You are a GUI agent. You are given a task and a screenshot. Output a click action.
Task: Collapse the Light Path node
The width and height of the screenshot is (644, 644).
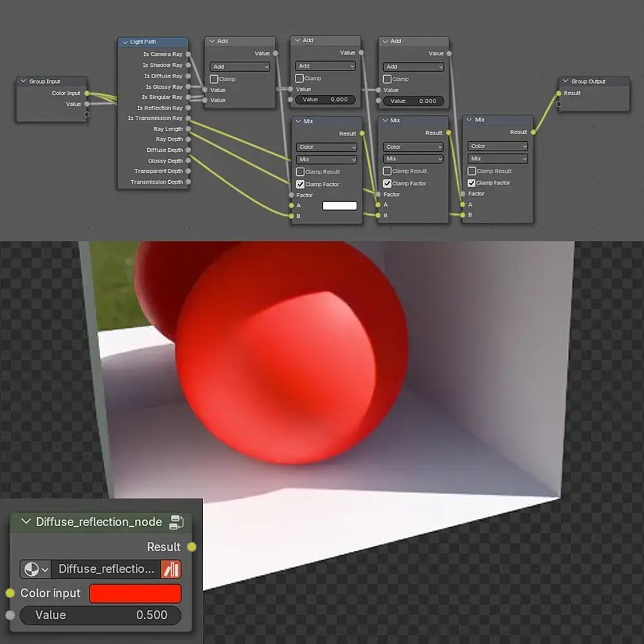pyautogui.click(x=125, y=42)
